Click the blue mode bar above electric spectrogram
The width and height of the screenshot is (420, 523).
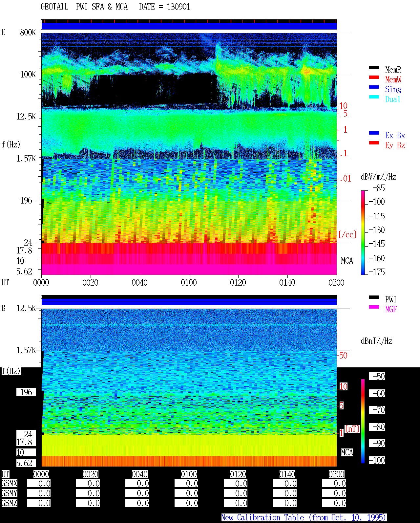coord(189,26)
